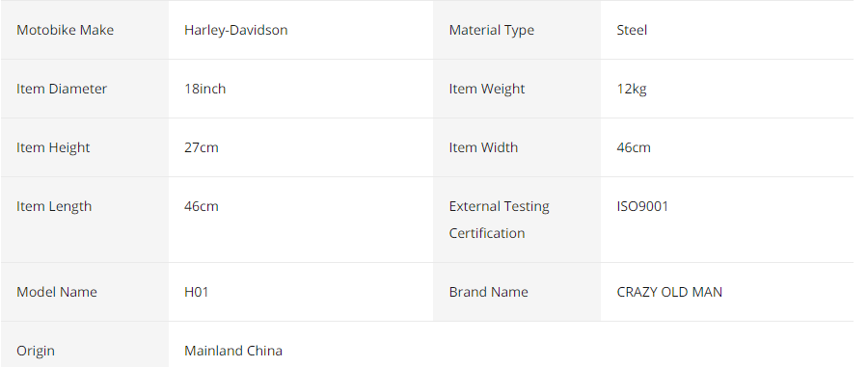Select the 12kg weight value
This screenshot has width=868, height=367.
pos(631,89)
